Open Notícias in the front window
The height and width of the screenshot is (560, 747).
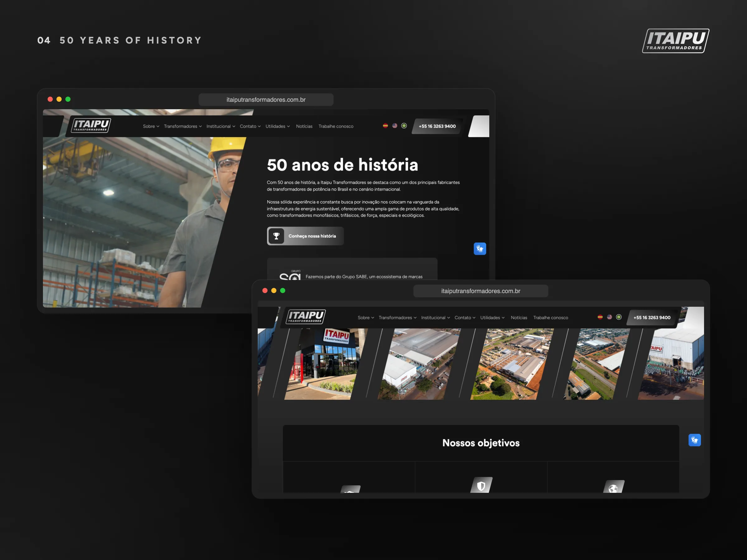pyautogui.click(x=519, y=318)
